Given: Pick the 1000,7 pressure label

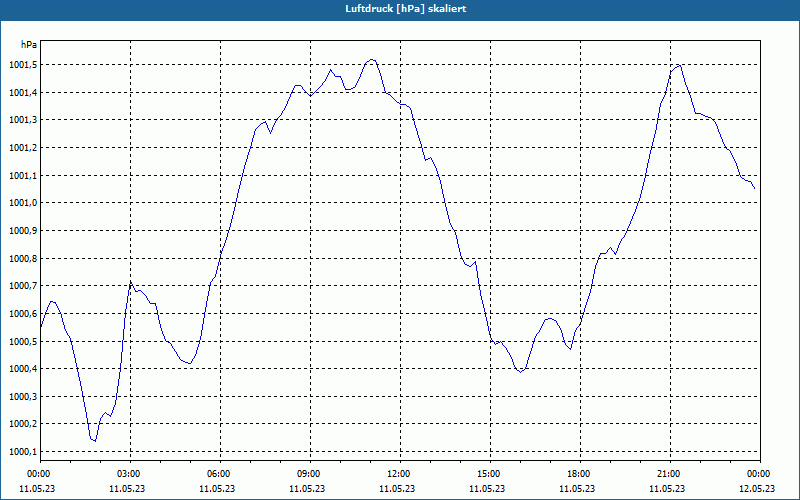Looking at the screenshot, I should [x=23, y=286].
